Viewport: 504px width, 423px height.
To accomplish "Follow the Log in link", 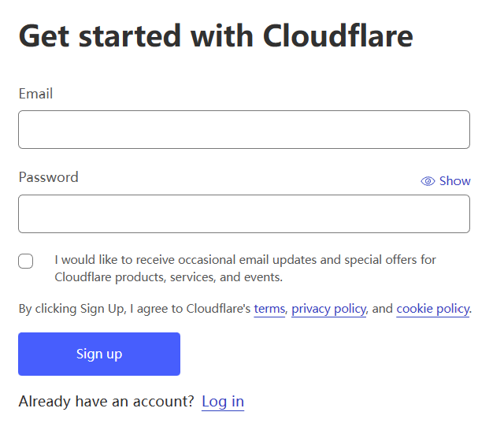I will (x=223, y=402).
